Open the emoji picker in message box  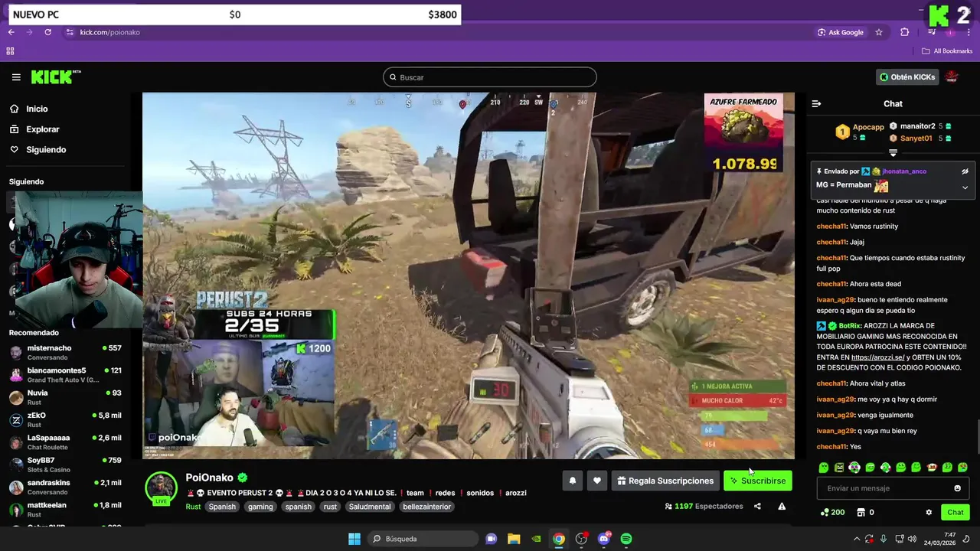pyautogui.click(x=957, y=488)
